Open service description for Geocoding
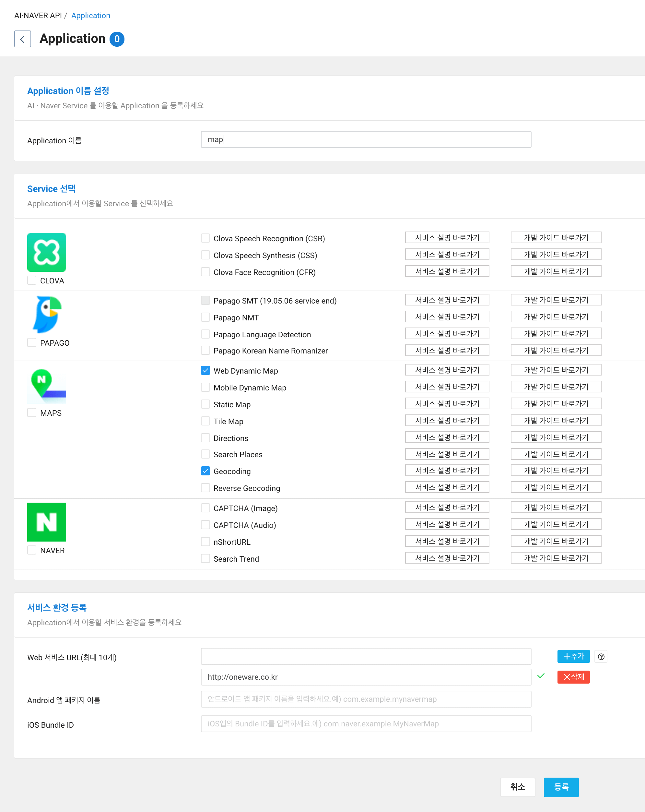Image resolution: width=645 pixels, height=812 pixels. click(x=447, y=471)
